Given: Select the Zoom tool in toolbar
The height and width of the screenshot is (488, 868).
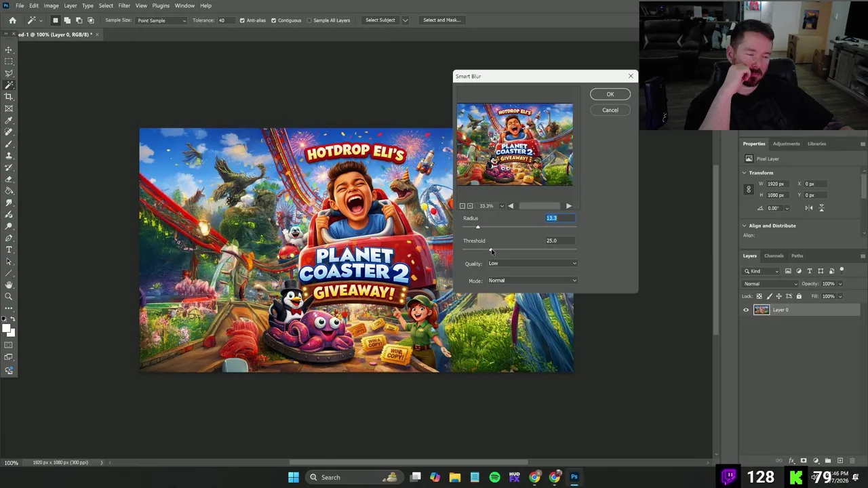Looking at the screenshot, I should click(9, 296).
